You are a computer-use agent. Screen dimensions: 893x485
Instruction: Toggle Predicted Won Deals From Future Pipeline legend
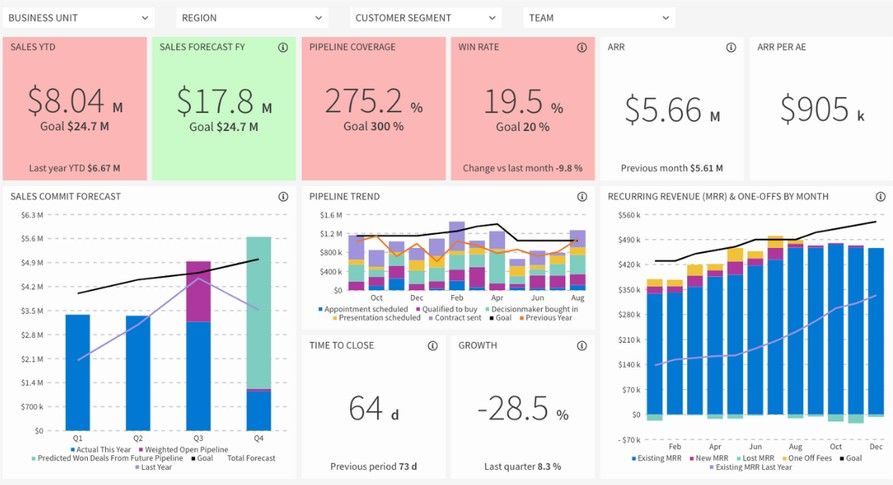click(x=107, y=458)
